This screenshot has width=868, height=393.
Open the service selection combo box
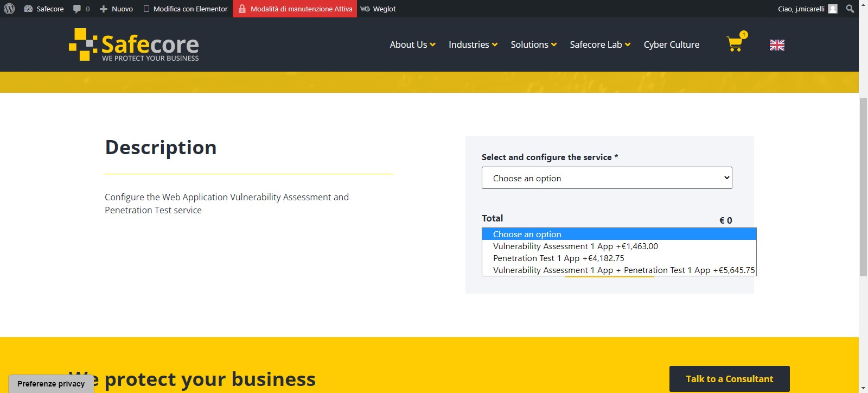click(x=607, y=178)
